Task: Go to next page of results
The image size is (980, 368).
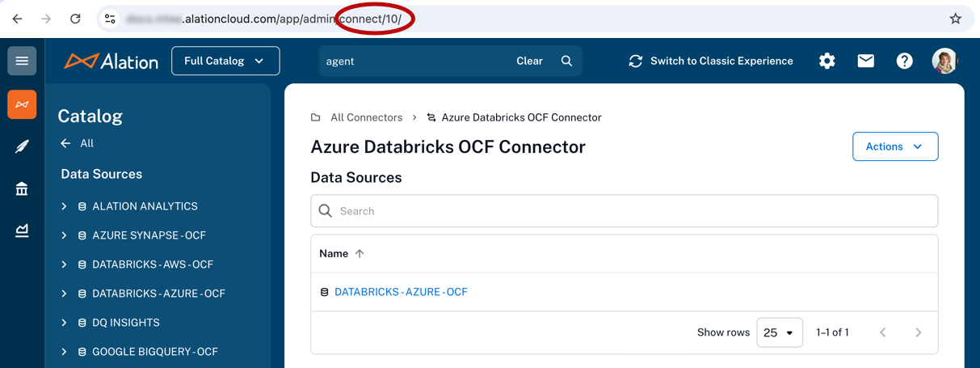Action: coord(918,332)
